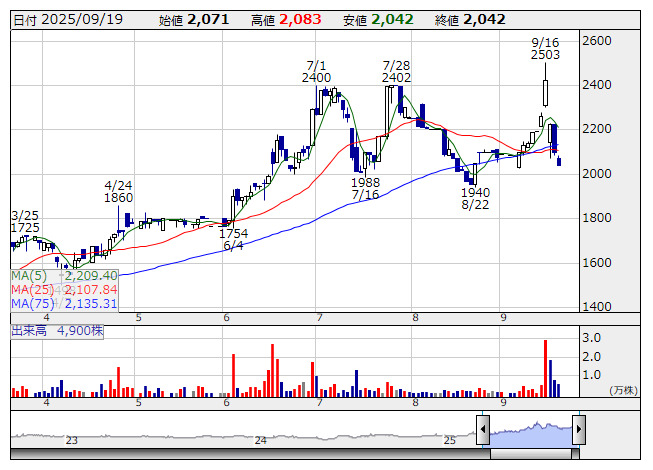Screen dimensions: 653x470
Task: Click the 出来高 volume label
Action: click(30, 329)
